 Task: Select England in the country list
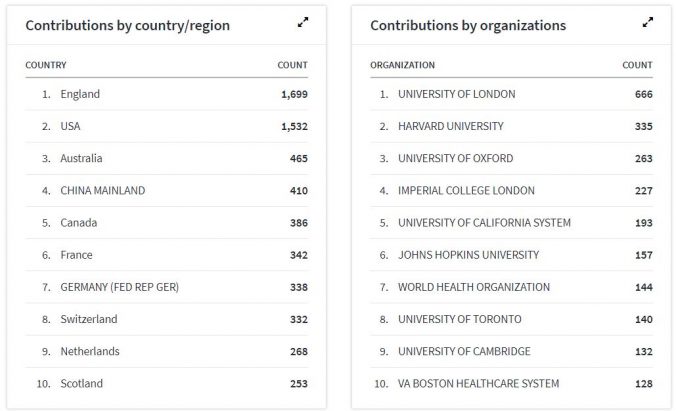(x=80, y=94)
